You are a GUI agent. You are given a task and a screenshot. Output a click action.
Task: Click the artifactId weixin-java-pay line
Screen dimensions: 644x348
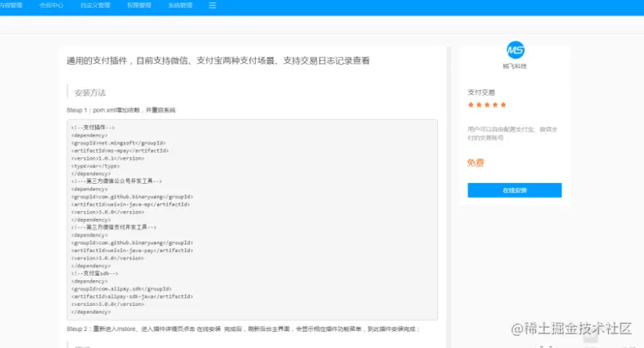pyautogui.click(x=132, y=251)
